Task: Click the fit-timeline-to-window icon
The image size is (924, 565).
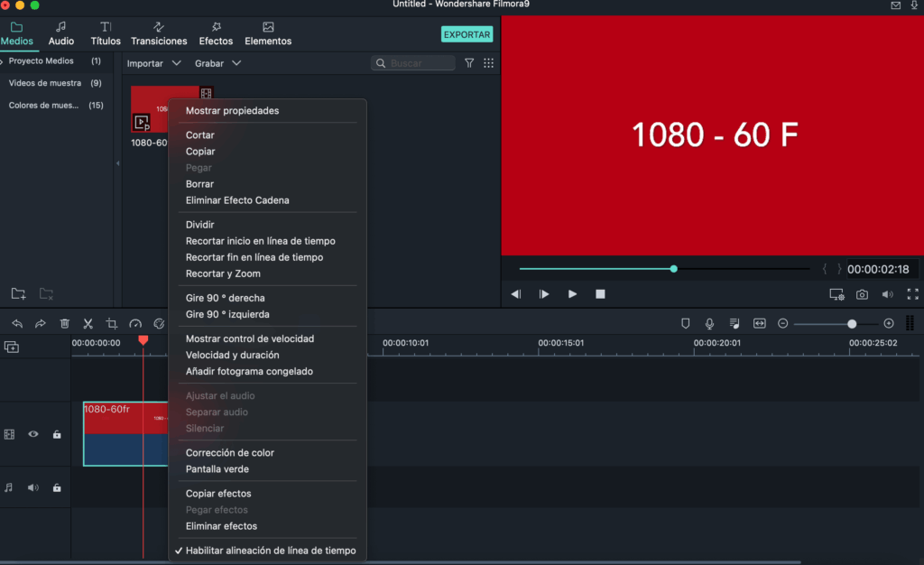Action: [x=761, y=323]
